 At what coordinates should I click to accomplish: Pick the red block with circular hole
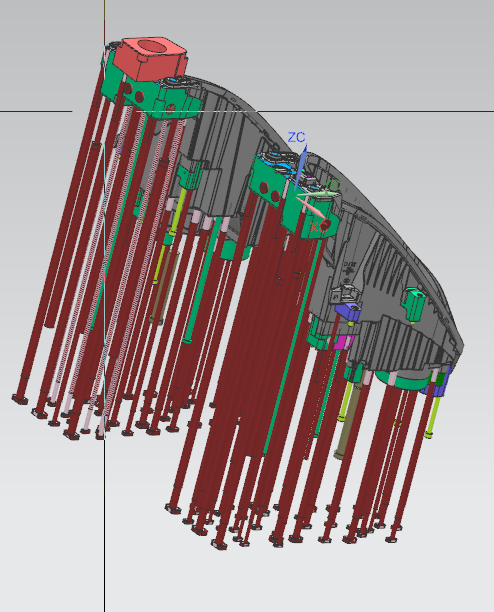(150, 59)
